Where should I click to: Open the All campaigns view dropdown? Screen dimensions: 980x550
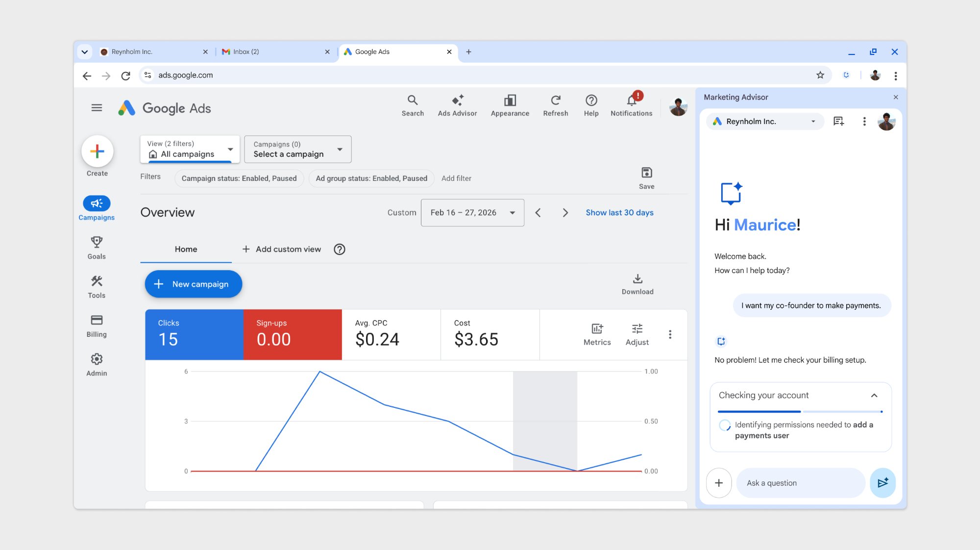pos(190,149)
